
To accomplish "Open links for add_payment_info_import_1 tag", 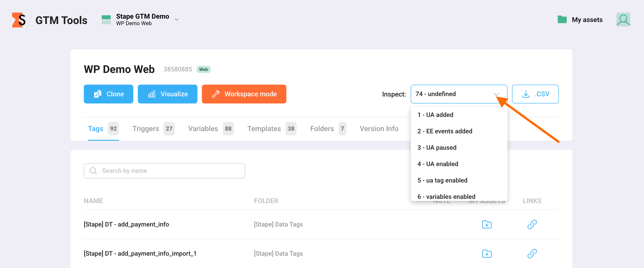I will point(532,253).
